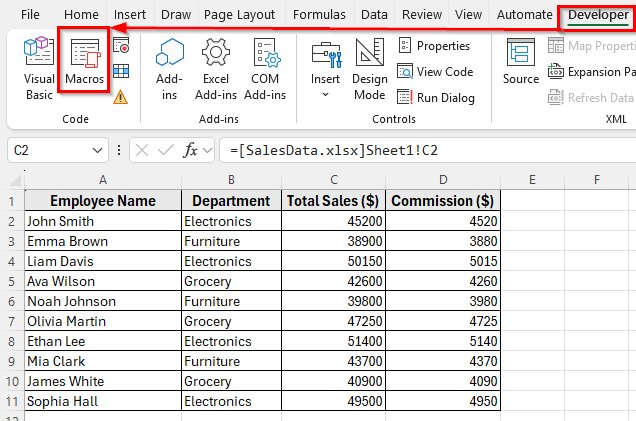Select the Developer tab
The image size is (636, 421).
pos(598,15)
